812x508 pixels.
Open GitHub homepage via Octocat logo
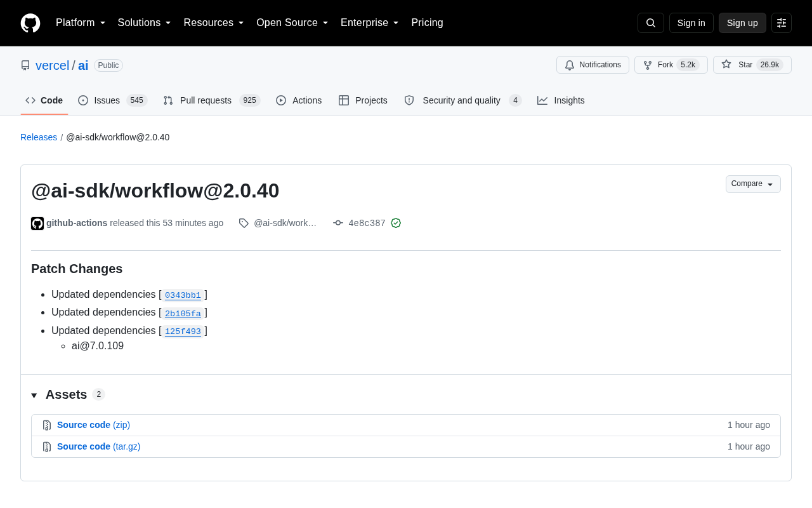click(30, 23)
